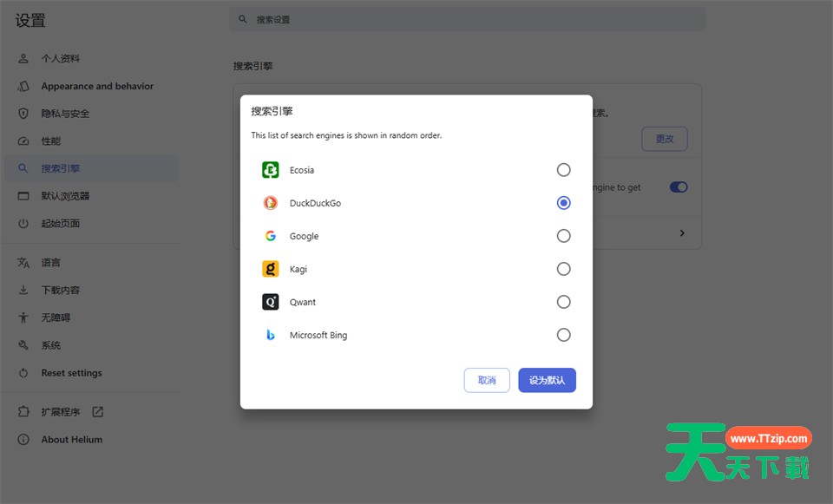The height and width of the screenshot is (504, 833).
Task: Click the translate icon for 语言
Action: (x=23, y=262)
